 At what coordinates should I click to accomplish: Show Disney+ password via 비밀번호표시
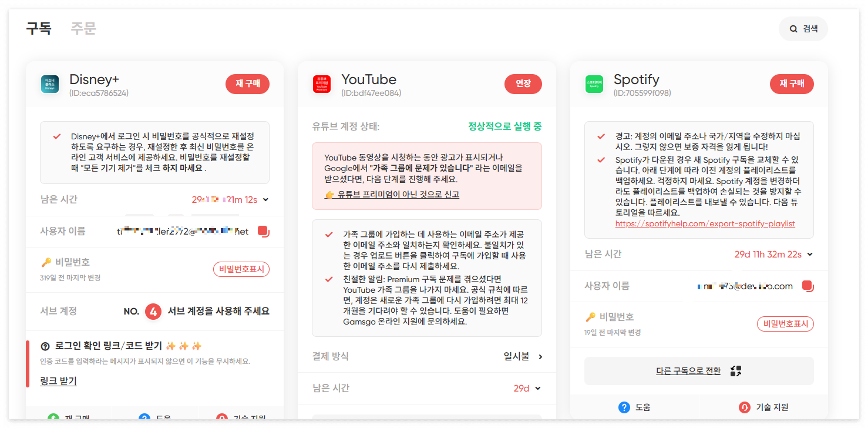click(x=241, y=269)
